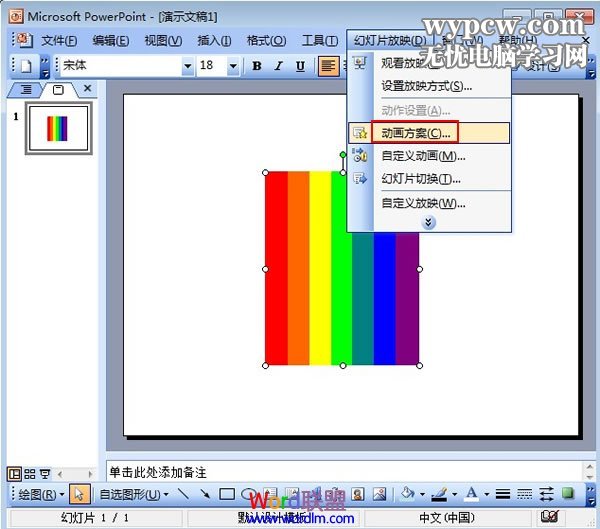
Task: Click notes pane scroll-up arrow
Action: [589, 467]
